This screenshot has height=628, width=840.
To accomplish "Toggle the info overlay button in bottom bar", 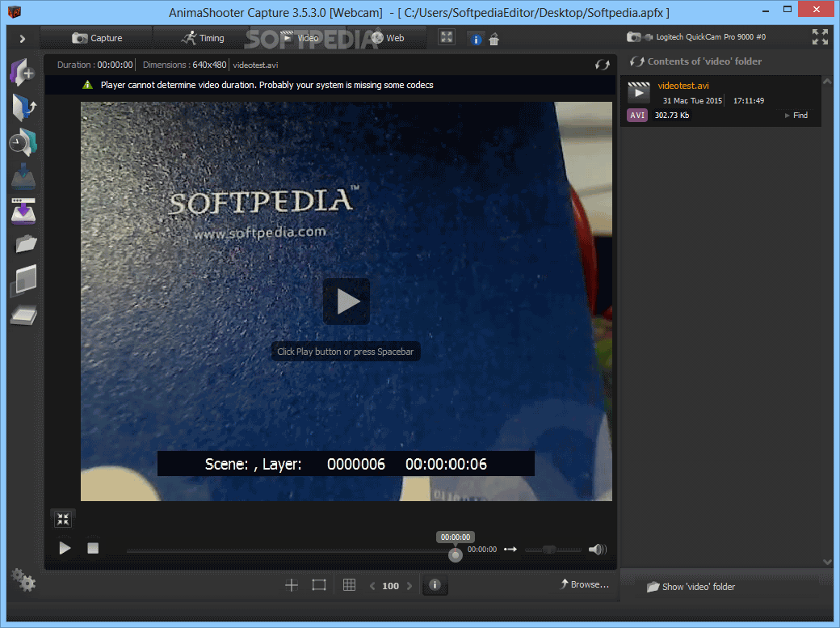I will (435, 585).
